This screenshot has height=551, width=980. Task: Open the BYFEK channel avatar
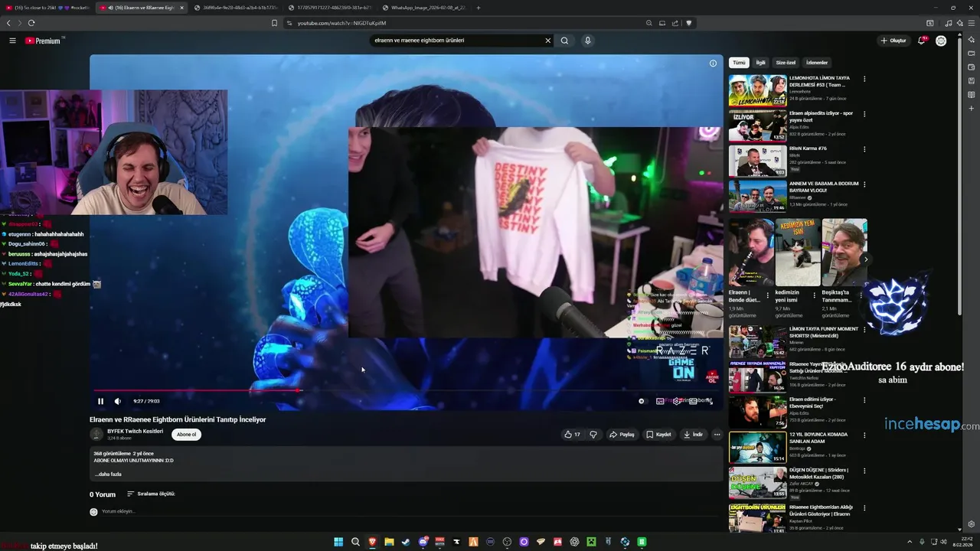[96, 434]
